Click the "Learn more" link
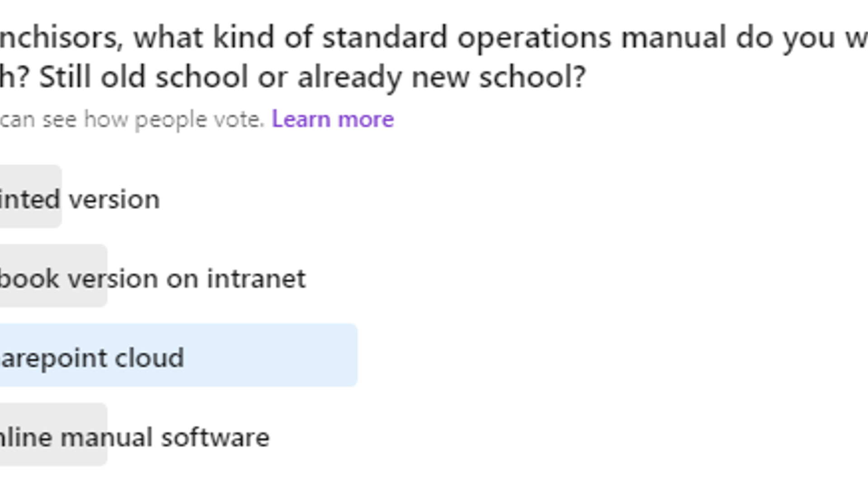The width and height of the screenshot is (868, 488). pyautogui.click(x=333, y=120)
